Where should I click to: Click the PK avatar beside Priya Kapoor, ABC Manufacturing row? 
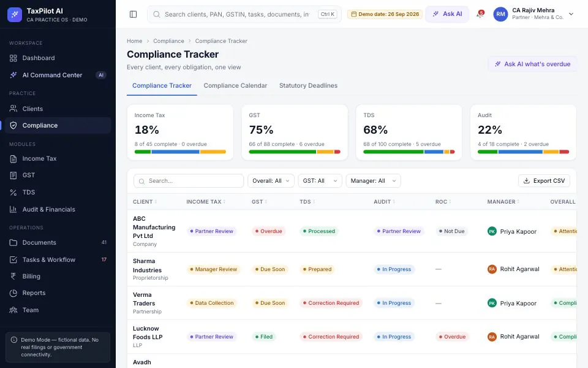492,231
